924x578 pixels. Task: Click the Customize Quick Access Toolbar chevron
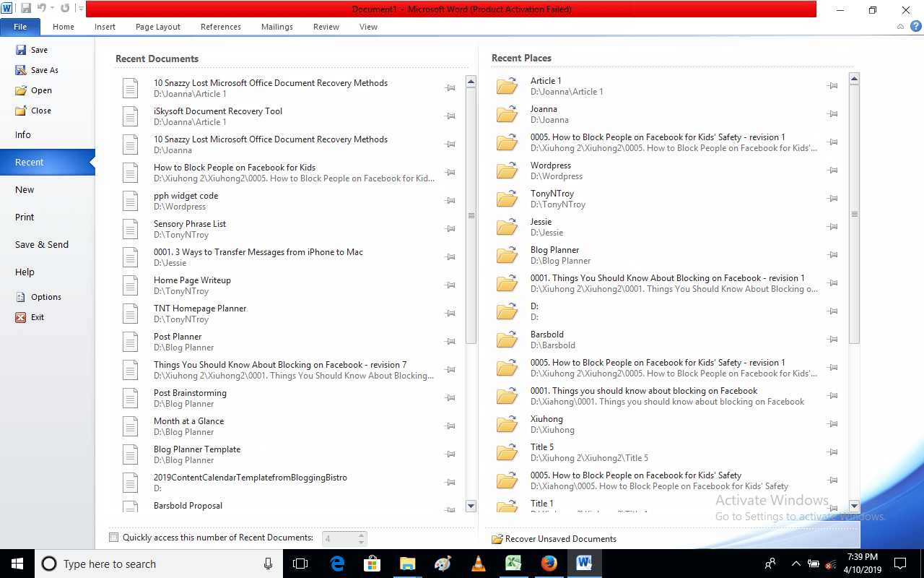point(82,8)
